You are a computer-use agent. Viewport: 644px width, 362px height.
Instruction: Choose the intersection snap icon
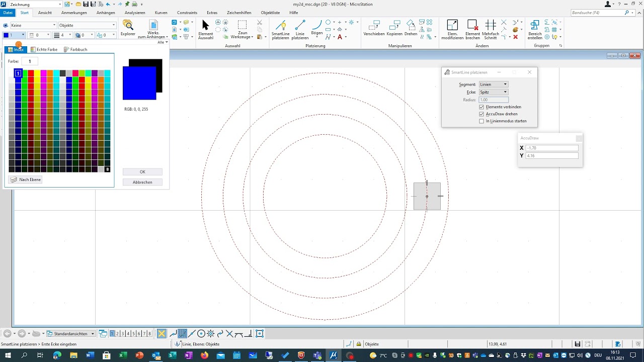(229, 333)
